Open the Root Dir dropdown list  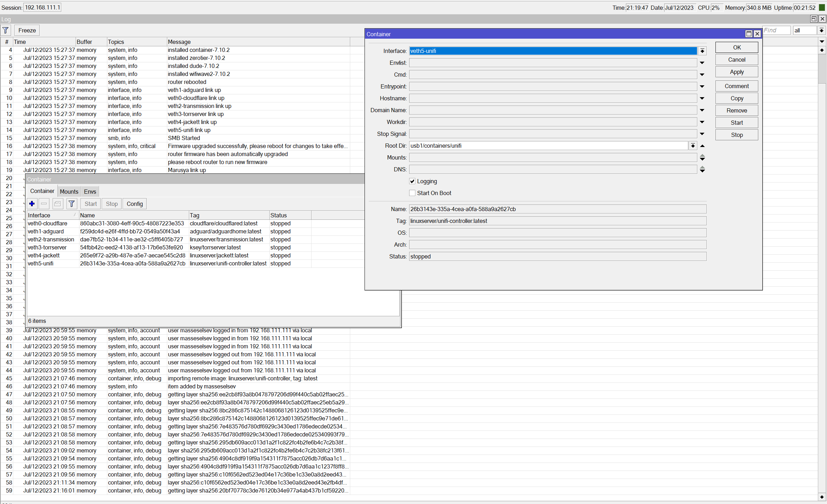[693, 146]
